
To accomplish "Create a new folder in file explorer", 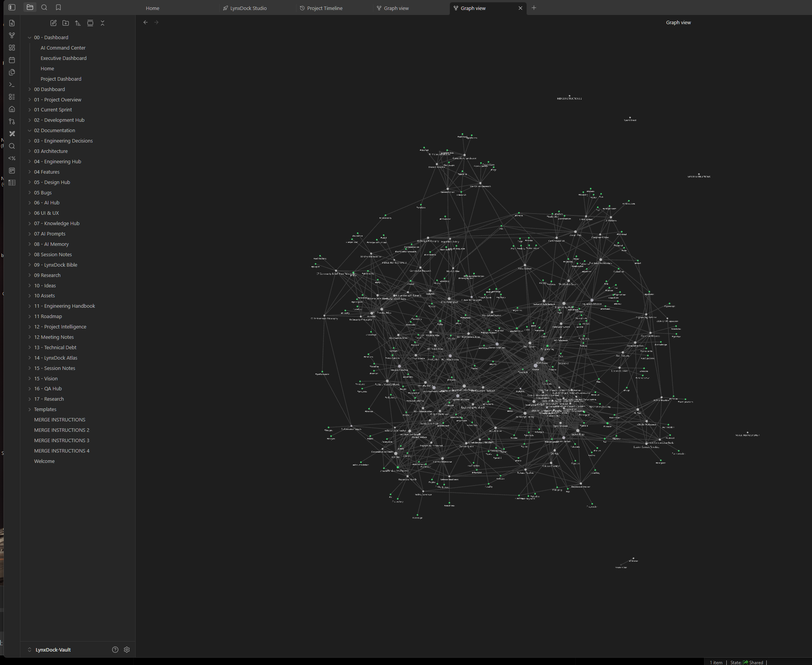I will [x=66, y=23].
